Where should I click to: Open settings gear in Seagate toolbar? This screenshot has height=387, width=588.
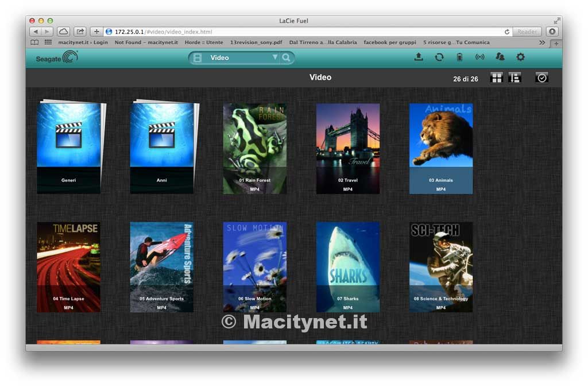[x=520, y=57]
